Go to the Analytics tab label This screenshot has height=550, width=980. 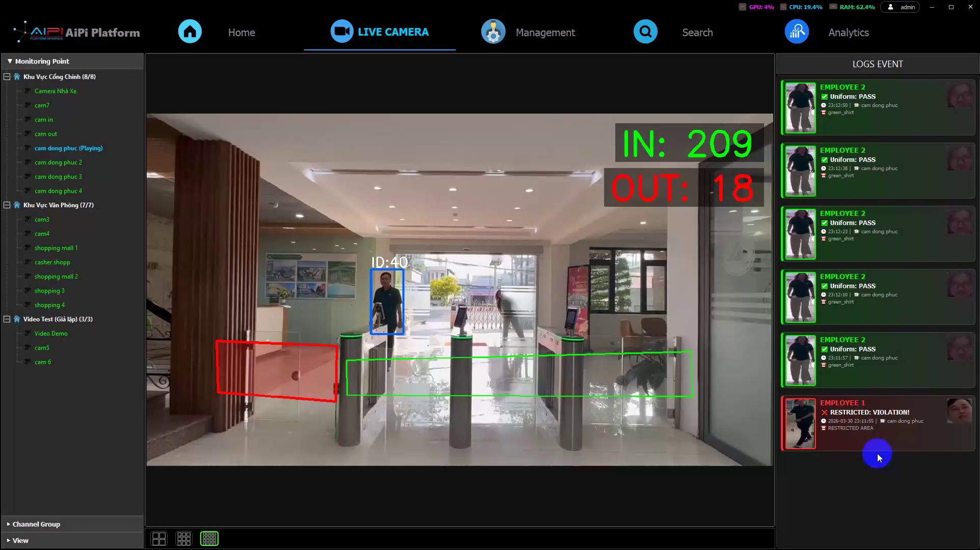(849, 33)
